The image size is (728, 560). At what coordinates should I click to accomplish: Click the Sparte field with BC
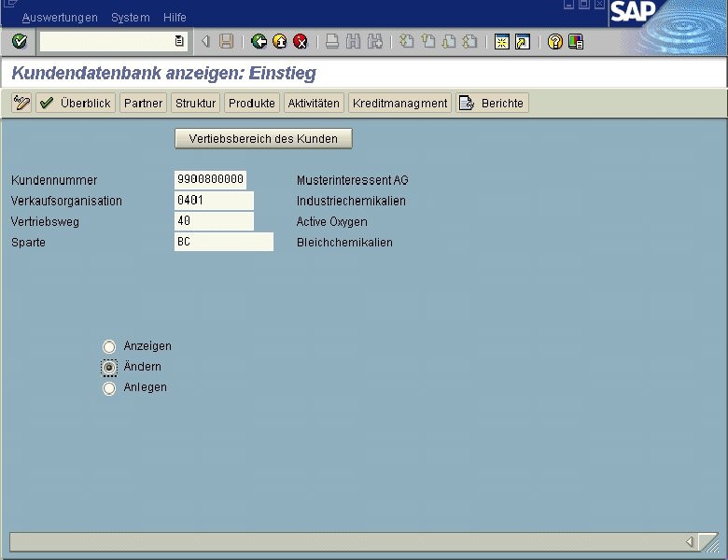[x=224, y=242]
